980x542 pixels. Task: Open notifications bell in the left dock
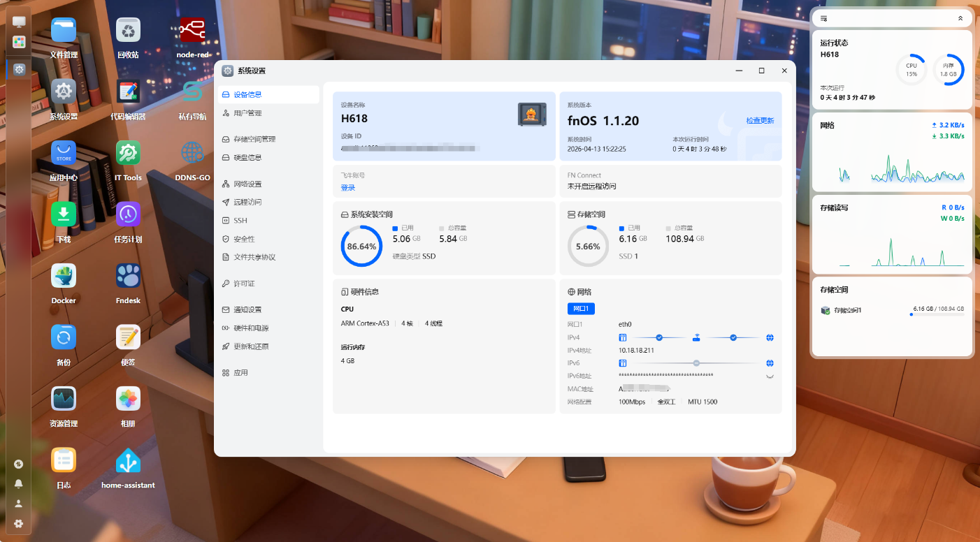pyautogui.click(x=19, y=483)
